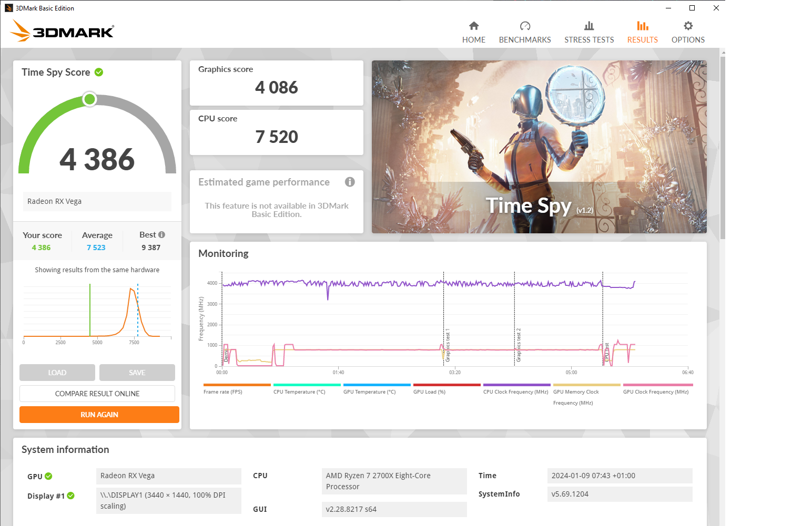Toggle GPU Memory Clock Frequency legend
Viewport: 812px width, 526px height.
pos(586,385)
